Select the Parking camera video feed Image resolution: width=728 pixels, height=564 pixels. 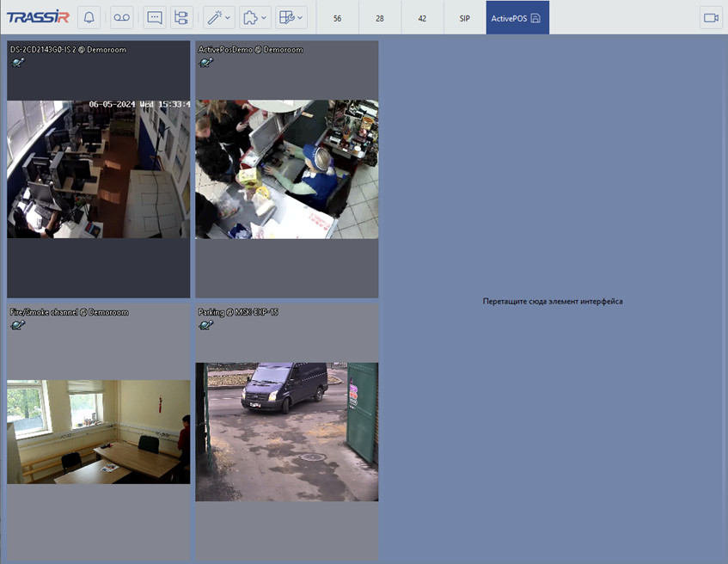(x=286, y=432)
